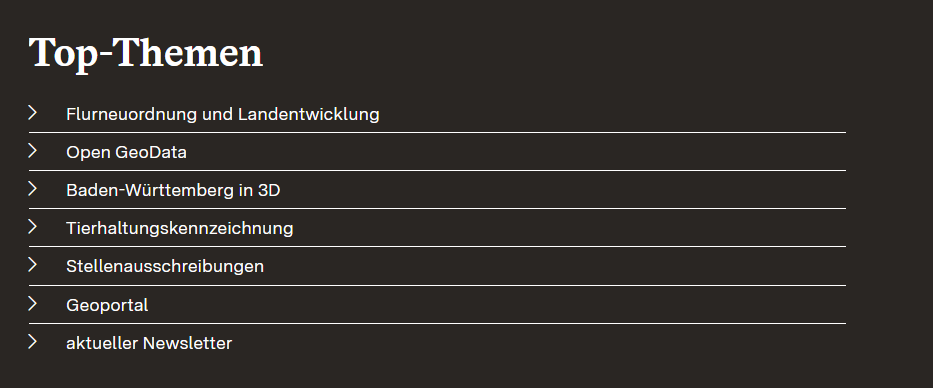Click chevron beside aktueller Newsletter
This screenshot has height=388, width=933.
(x=33, y=342)
